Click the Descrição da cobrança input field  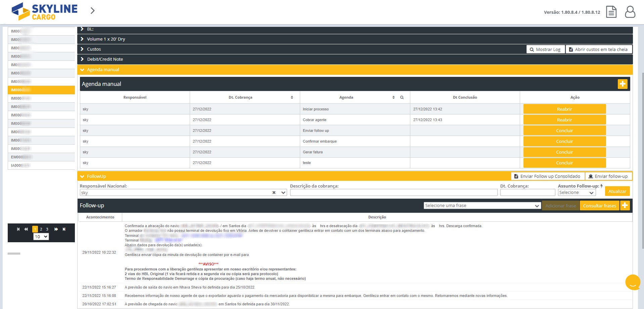(x=393, y=193)
